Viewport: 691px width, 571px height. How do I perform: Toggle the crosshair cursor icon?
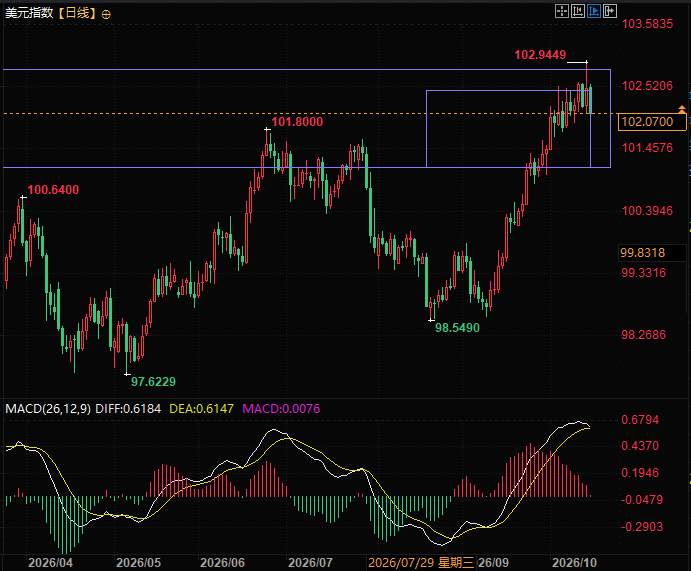[x=562, y=11]
